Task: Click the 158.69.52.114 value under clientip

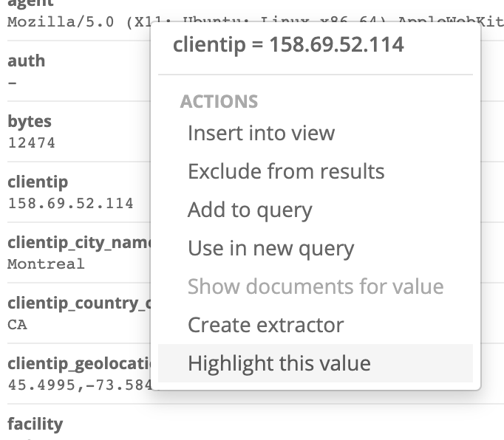Action: pos(70,203)
